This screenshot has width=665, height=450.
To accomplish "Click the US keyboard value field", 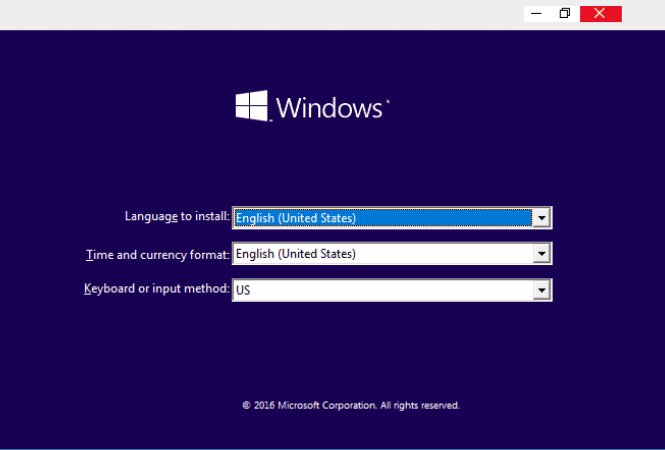I will [x=383, y=290].
